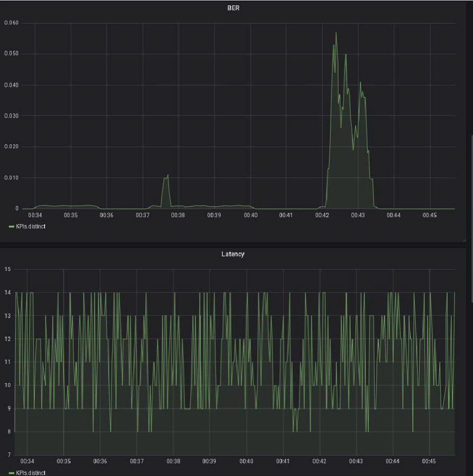Image resolution: width=473 pixels, height=476 pixels.
Task: Click 00:40 time label on Latency axis
Action: pyautogui.click(x=246, y=461)
